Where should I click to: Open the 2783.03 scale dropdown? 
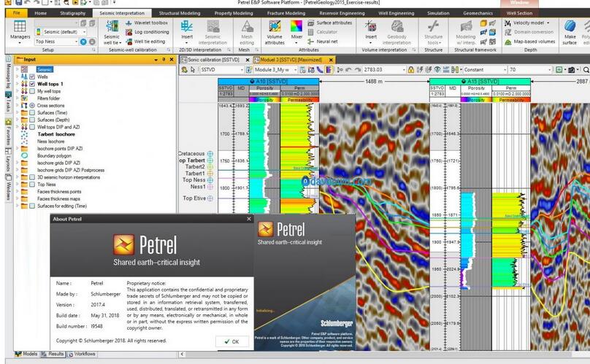click(404, 69)
